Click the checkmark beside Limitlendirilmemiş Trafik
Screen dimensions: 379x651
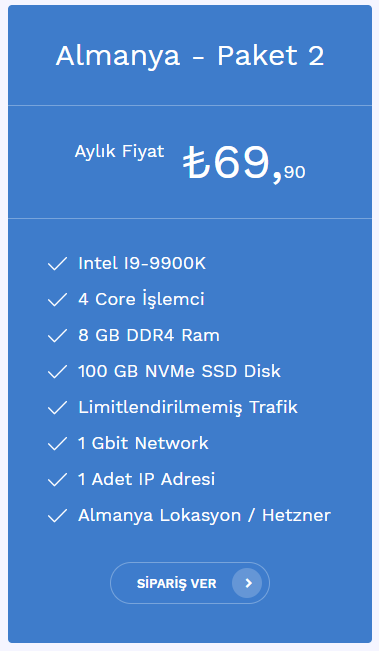[57, 408]
